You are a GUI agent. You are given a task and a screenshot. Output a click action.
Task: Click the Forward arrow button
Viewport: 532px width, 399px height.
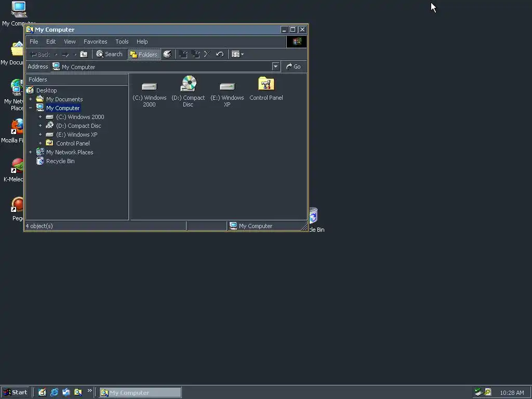(65, 55)
